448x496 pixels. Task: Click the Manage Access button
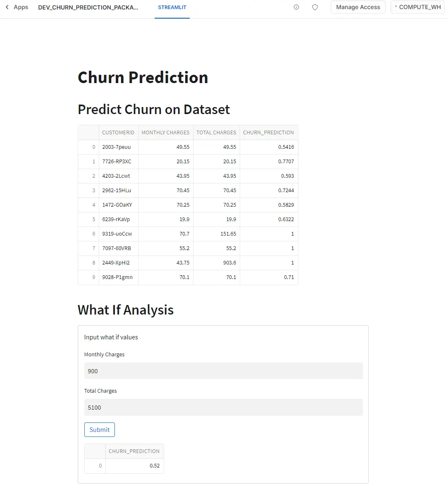point(358,7)
